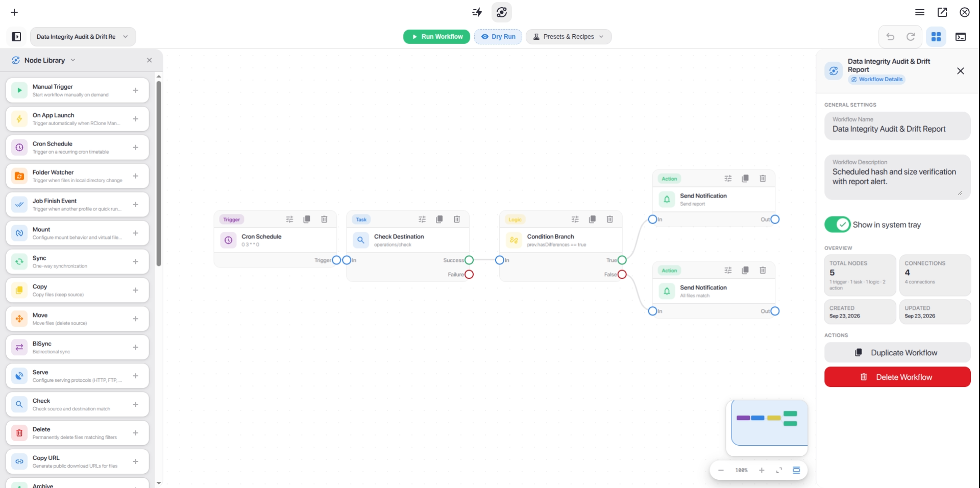Click the Delete Workflow button
980x488 pixels.
[x=897, y=377]
